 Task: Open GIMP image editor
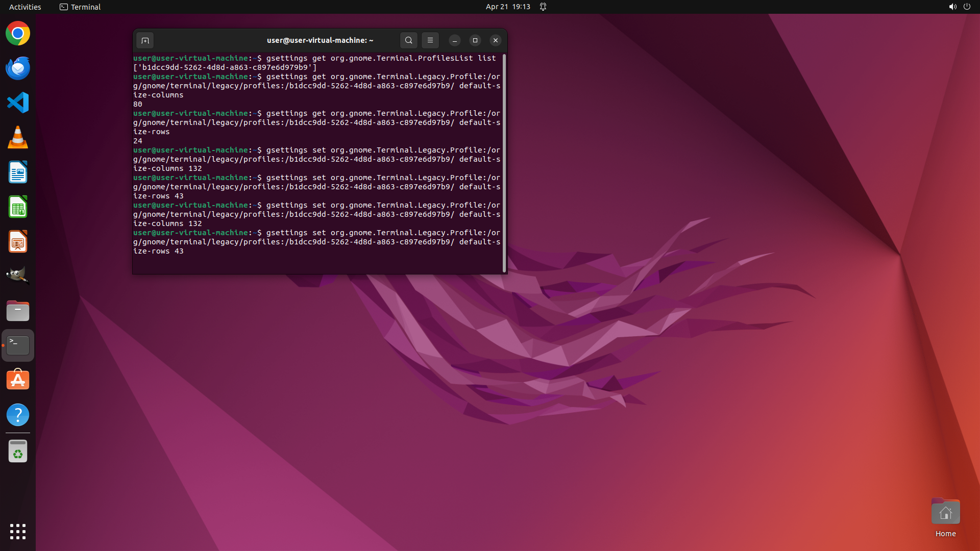tap(18, 276)
